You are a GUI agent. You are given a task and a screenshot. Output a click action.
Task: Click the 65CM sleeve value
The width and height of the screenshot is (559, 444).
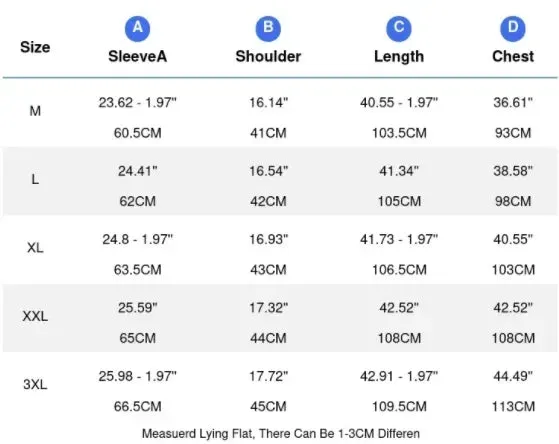coord(138,338)
